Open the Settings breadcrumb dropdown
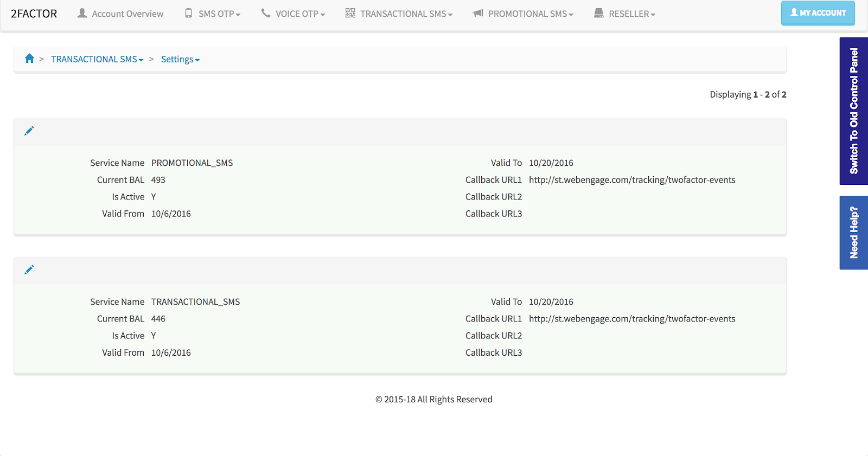This screenshot has width=868, height=456. coord(180,59)
